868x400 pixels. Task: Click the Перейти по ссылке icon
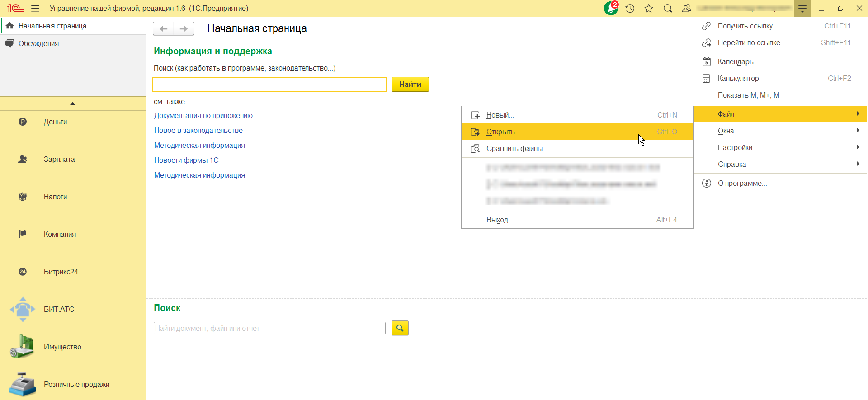(x=706, y=42)
